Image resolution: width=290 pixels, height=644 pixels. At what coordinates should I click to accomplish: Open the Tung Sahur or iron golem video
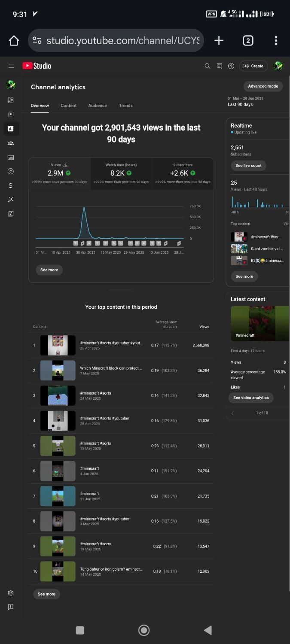pyautogui.click(x=111, y=569)
